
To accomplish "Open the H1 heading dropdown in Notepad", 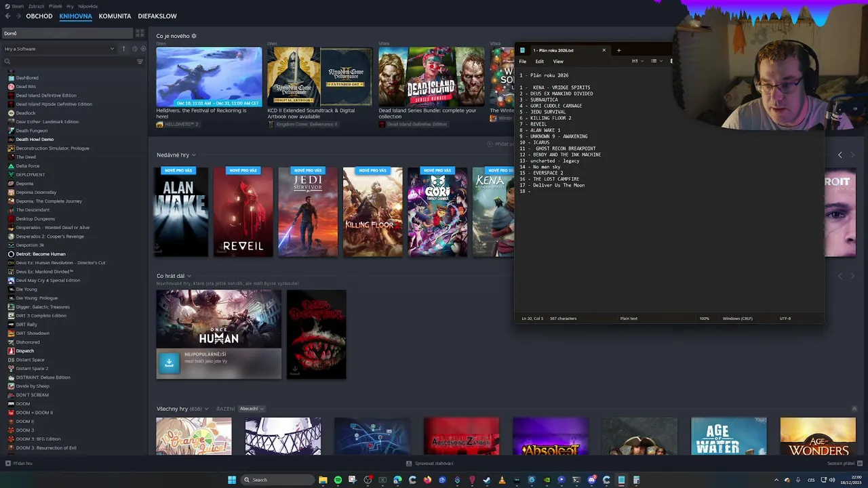I will pyautogui.click(x=637, y=61).
